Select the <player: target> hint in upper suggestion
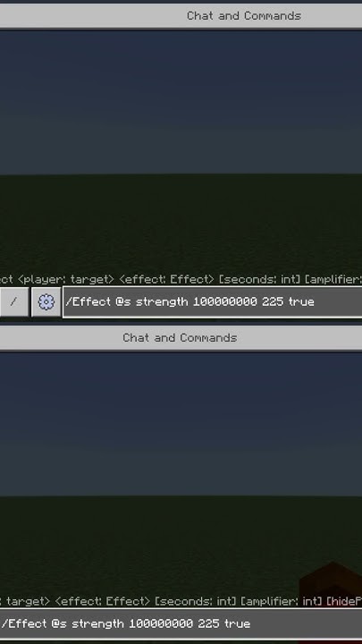This screenshot has height=644, width=362. pos(65,280)
